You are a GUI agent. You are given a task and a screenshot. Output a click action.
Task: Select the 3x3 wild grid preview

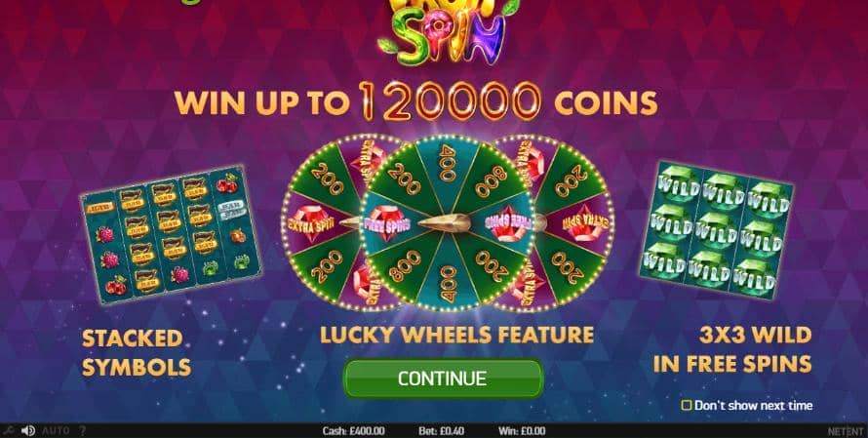pos(717,230)
